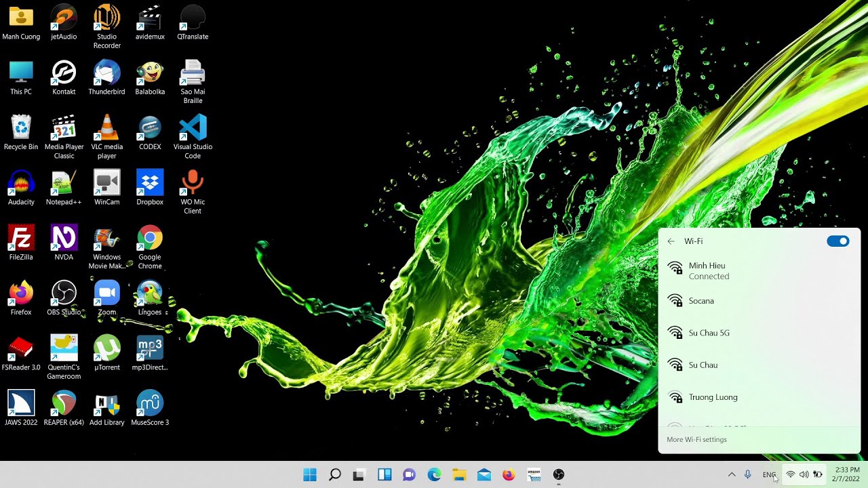868x488 pixels.
Task: Open the Studio Recorder shortcut
Action: (107, 27)
